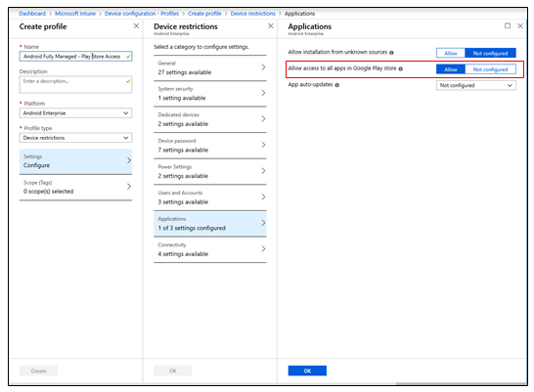Go to Dashboard breadcrumb
This screenshot has height=392, width=534.
(x=32, y=14)
